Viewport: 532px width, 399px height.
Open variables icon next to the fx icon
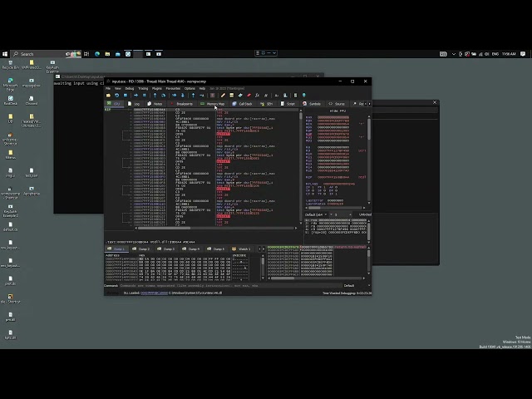(266, 96)
